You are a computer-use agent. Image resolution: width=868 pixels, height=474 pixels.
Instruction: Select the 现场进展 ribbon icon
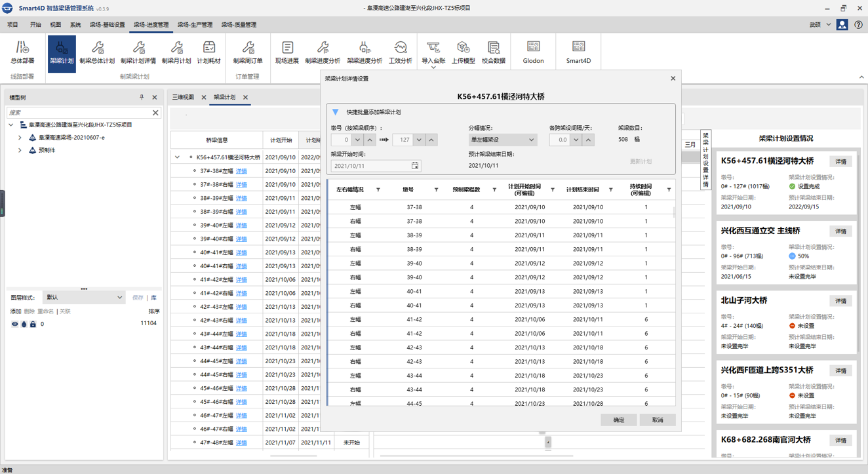(x=286, y=52)
